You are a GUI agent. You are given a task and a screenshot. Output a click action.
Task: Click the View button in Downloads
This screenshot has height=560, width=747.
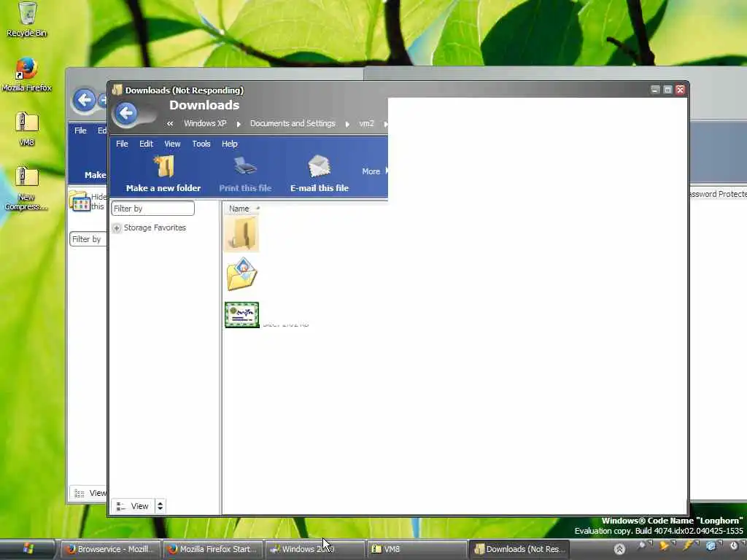[x=133, y=506]
